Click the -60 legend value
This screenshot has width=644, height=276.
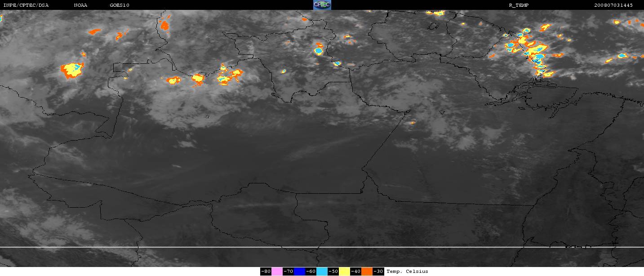[311, 272]
